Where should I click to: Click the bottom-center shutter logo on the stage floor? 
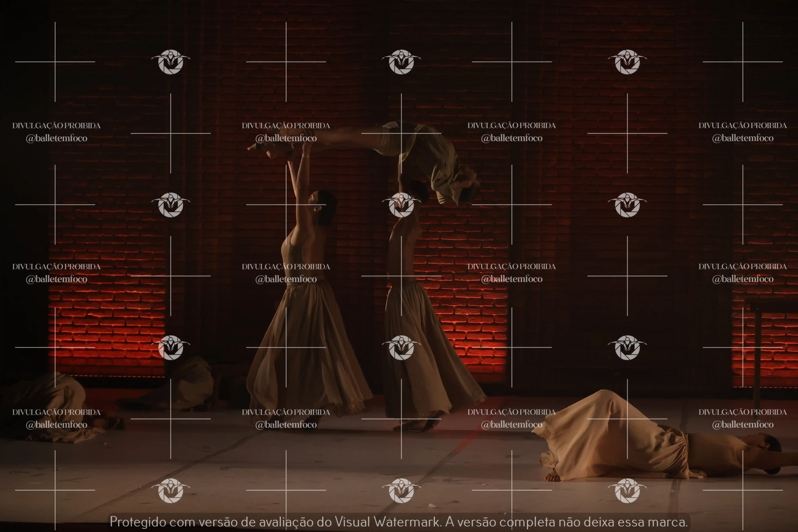[x=401, y=490]
